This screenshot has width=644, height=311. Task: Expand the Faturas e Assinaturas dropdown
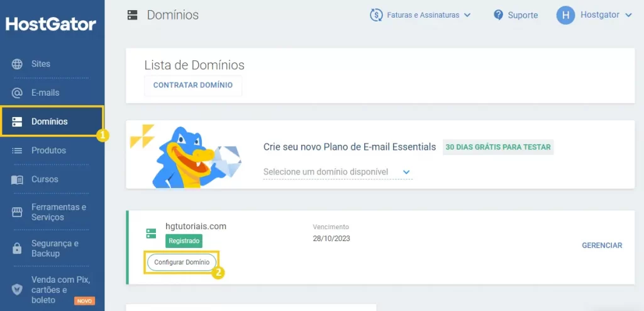[420, 15]
